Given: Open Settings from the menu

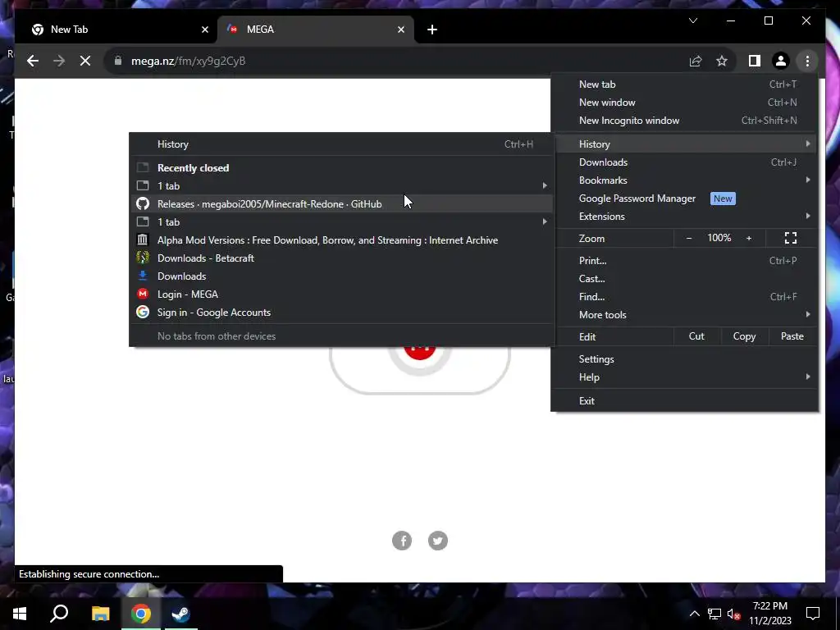Looking at the screenshot, I should pos(685,359).
